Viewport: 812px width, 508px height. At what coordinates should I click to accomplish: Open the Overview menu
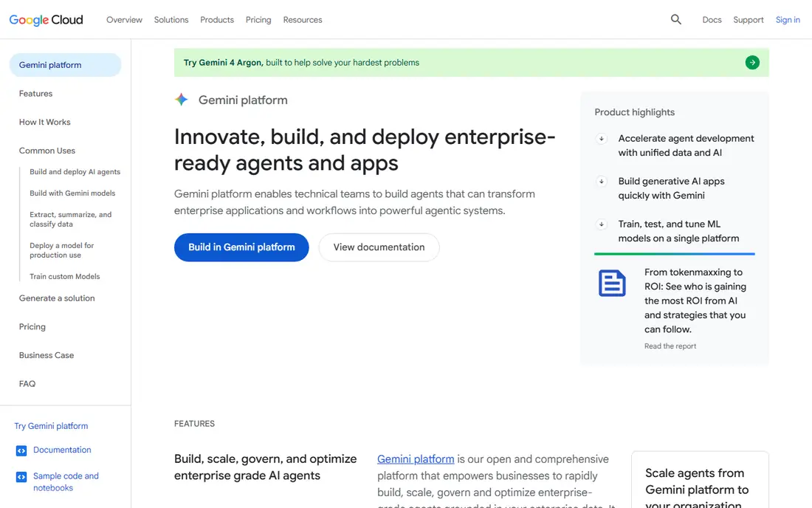(x=124, y=20)
